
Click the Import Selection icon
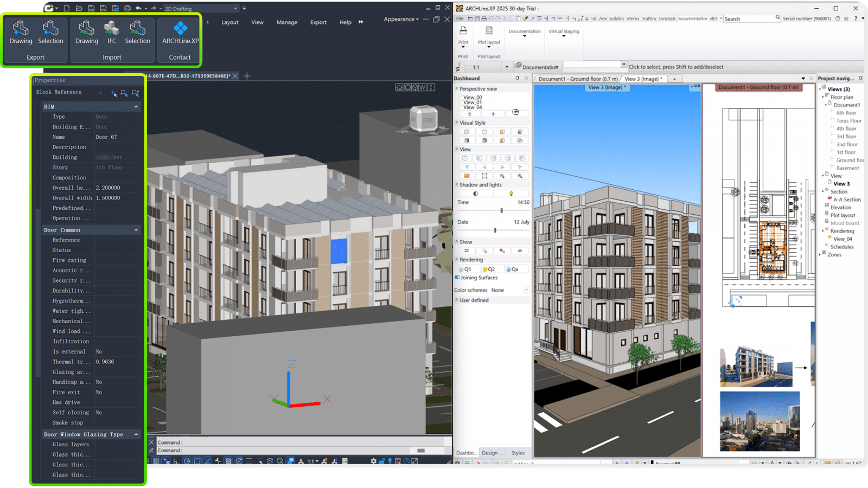point(137,33)
